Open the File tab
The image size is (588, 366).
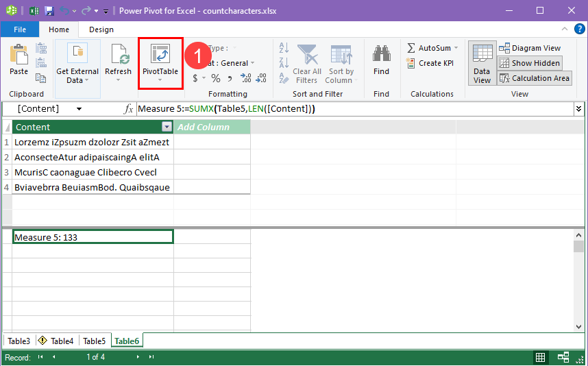[20, 29]
